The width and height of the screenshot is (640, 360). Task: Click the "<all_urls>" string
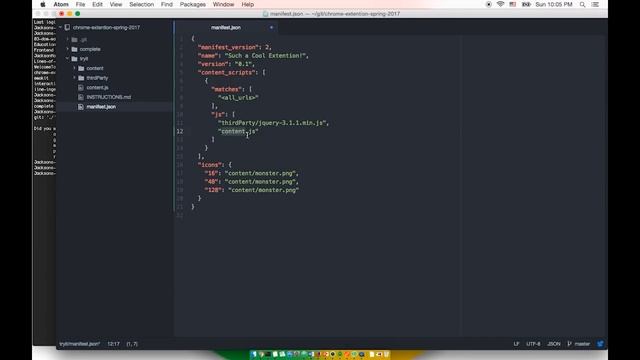pos(238,98)
